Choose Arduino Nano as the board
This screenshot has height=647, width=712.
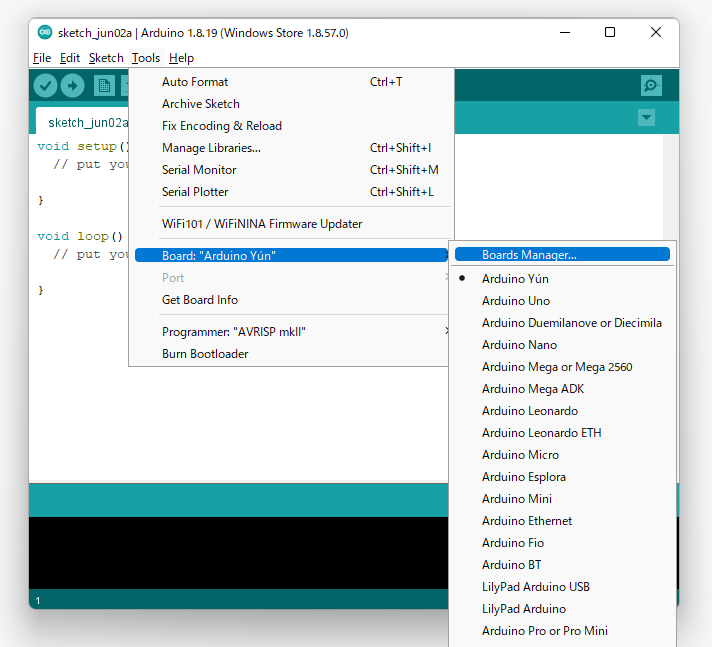click(x=519, y=345)
